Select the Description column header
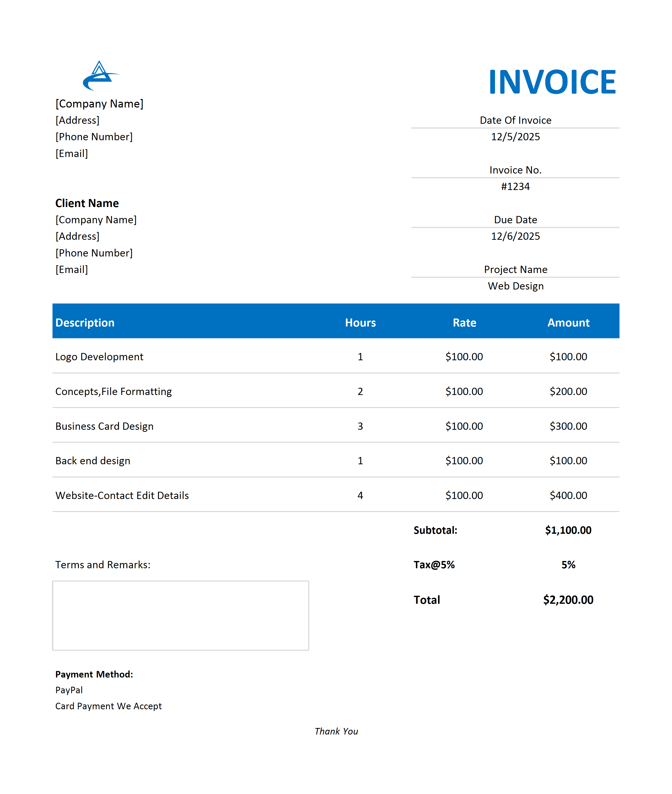This screenshot has width=672, height=794. click(85, 323)
